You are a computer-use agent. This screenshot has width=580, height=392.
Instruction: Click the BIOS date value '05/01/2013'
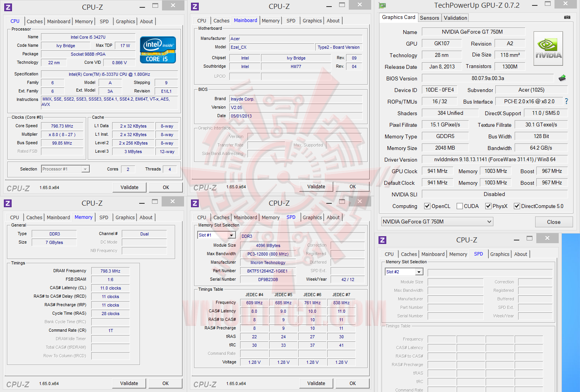[296, 116]
